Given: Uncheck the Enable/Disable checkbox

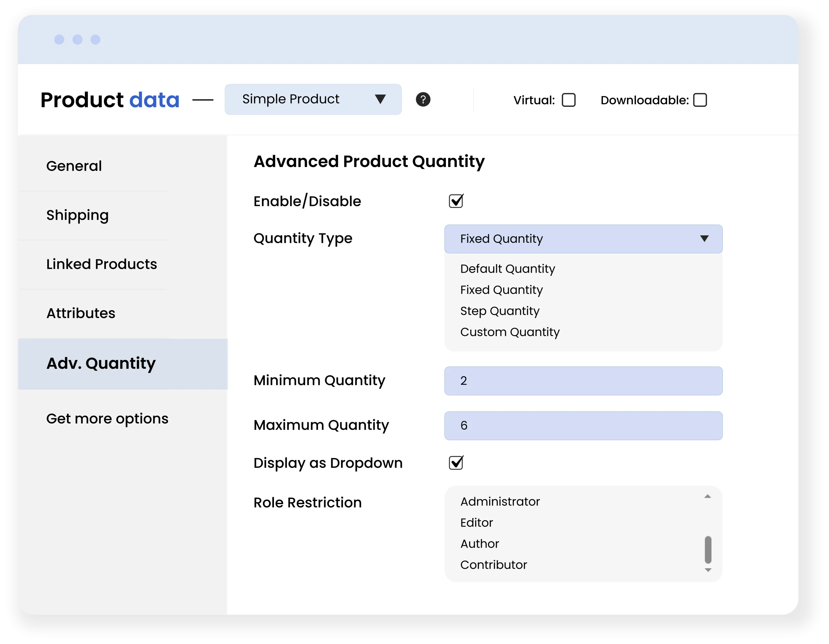Looking at the screenshot, I should [x=456, y=201].
